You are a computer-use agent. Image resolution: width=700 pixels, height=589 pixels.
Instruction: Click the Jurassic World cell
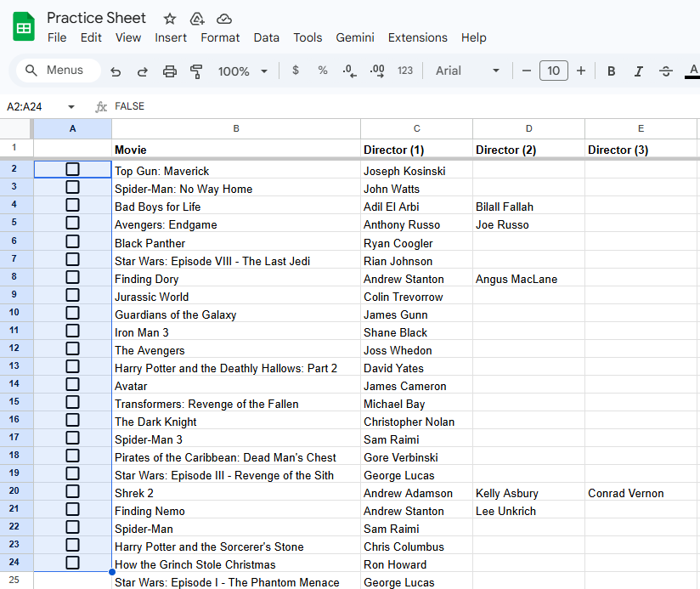click(x=236, y=297)
